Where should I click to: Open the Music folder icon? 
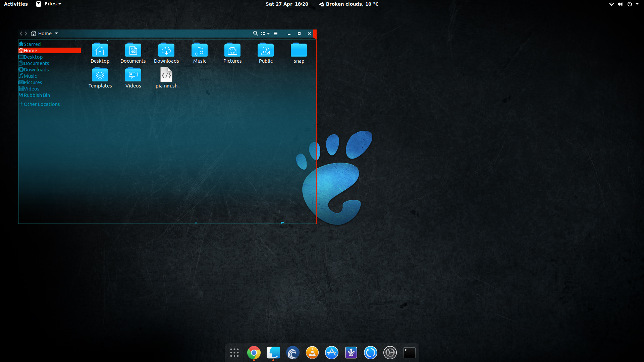[200, 50]
